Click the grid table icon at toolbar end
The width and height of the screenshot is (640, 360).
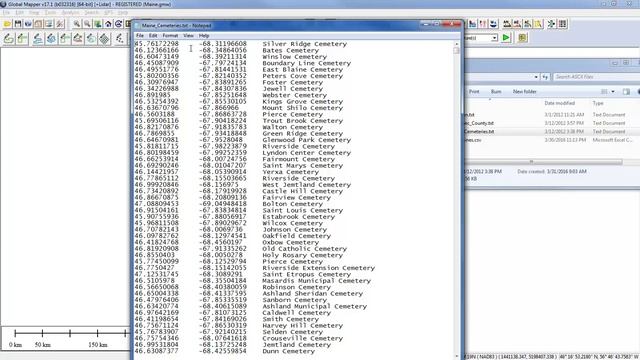562,24
